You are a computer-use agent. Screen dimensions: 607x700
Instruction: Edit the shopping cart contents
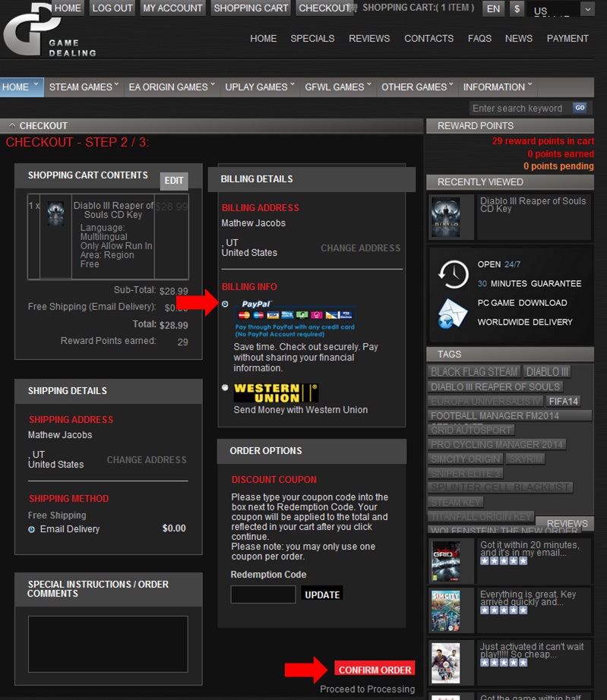coord(174,181)
